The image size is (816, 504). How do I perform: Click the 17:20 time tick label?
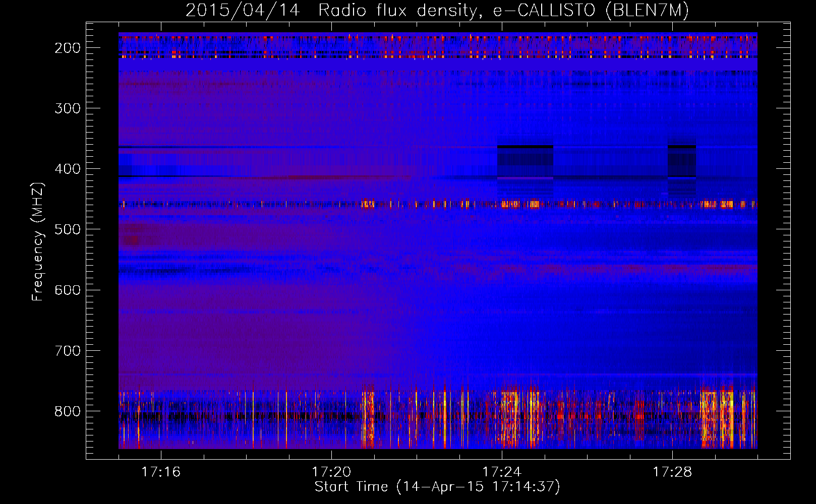point(331,472)
